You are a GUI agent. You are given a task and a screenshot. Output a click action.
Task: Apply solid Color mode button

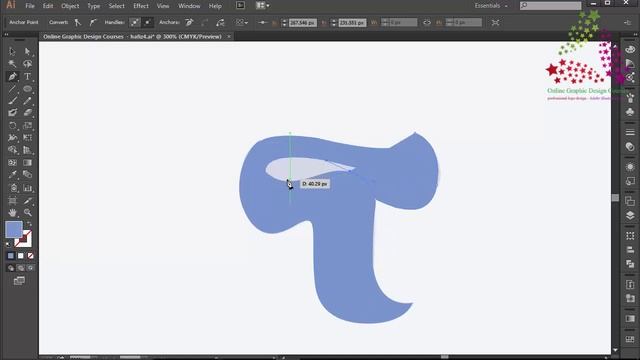pyautogui.click(x=11, y=256)
